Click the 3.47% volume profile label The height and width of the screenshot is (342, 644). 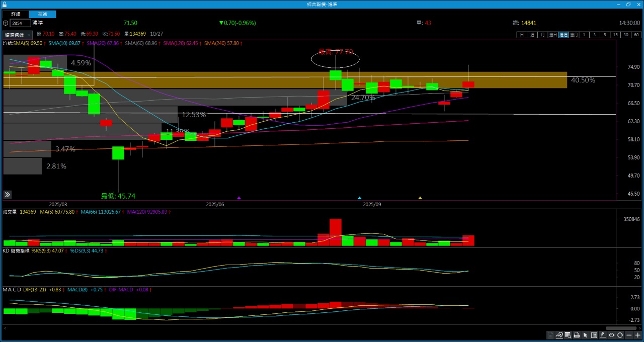pyautogui.click(x=65, y=149)
